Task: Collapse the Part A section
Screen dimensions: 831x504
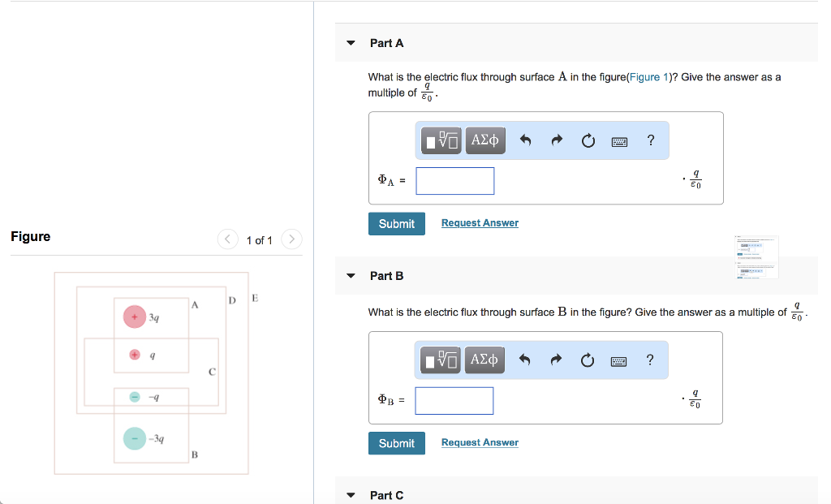Action: pyautogui.click(x=350, y=43)
